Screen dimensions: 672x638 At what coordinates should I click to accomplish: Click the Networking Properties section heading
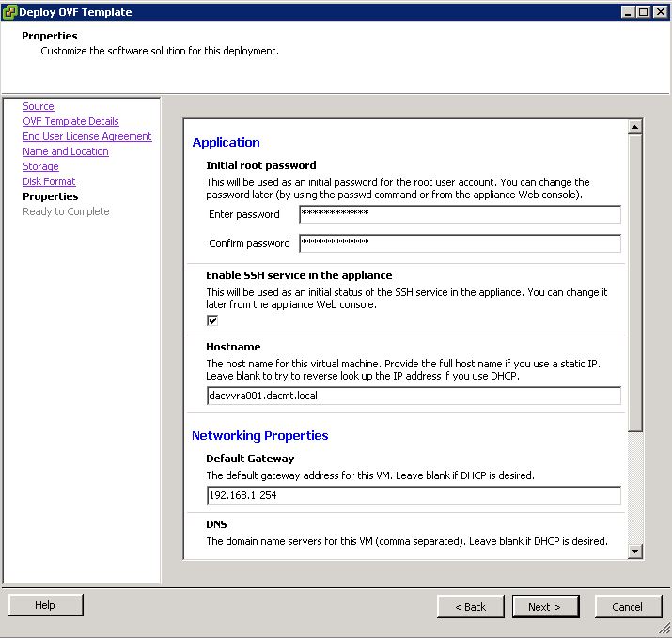259,435
